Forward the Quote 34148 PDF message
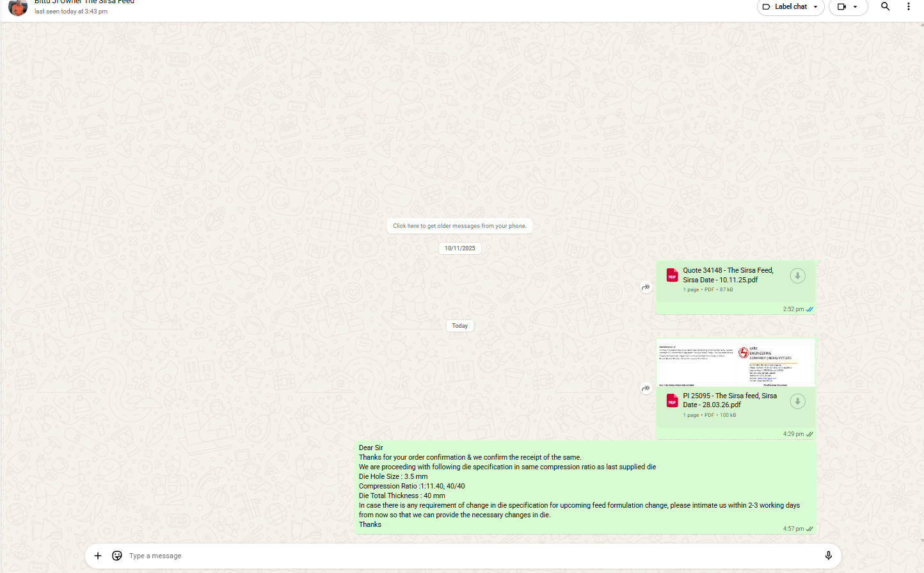 [646, 287]
